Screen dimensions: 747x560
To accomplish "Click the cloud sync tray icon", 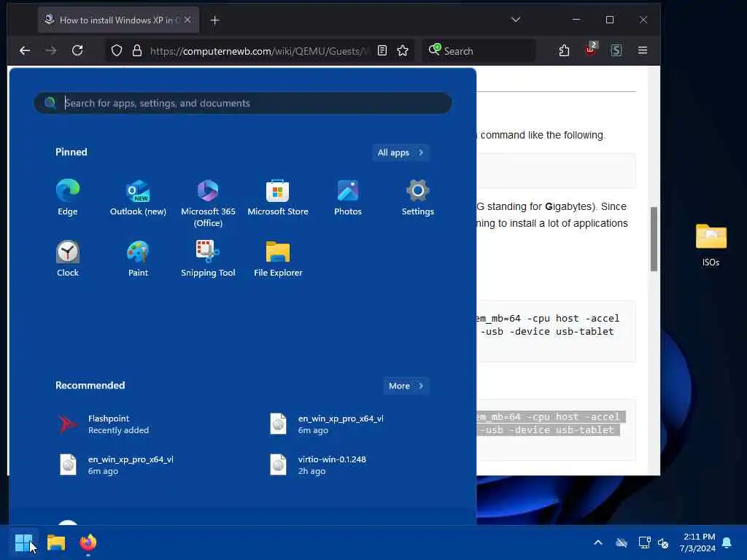I will (622, 542).
